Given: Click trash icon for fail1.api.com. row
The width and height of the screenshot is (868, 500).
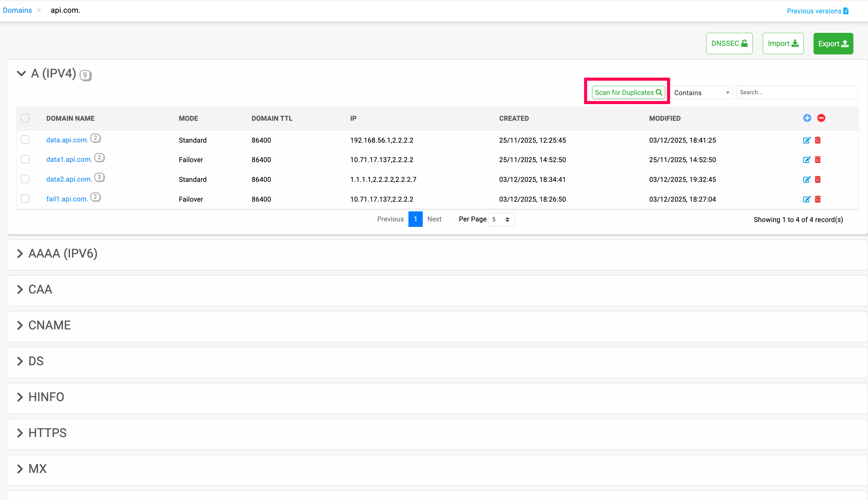Looking at the screenshot, I should [818, 199].
